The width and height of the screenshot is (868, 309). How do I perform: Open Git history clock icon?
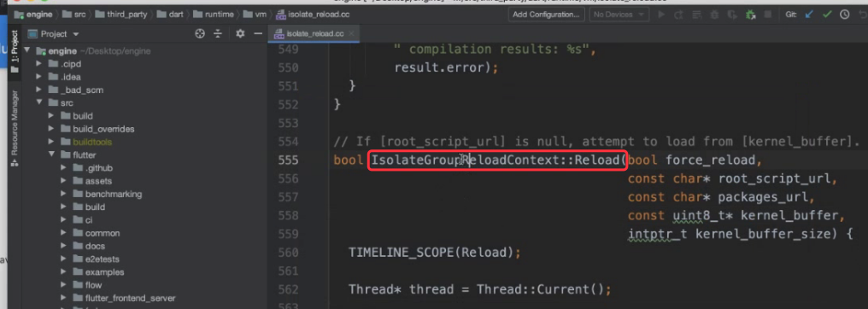844,15
